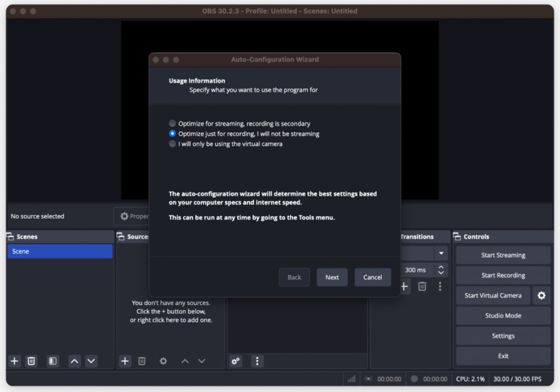This screenshot has width=560, height=392.
Task: Add a new source with plus icon
Action: point(125,361)
